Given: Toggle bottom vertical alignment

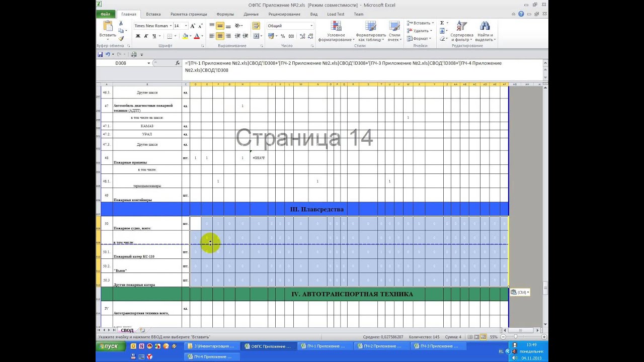Looking at the screenshot, I should [228, 26].
